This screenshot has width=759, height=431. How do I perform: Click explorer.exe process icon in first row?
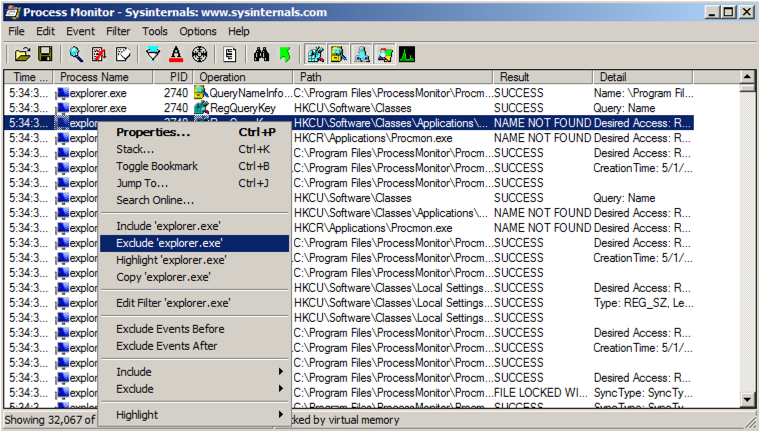pos(62,93)
